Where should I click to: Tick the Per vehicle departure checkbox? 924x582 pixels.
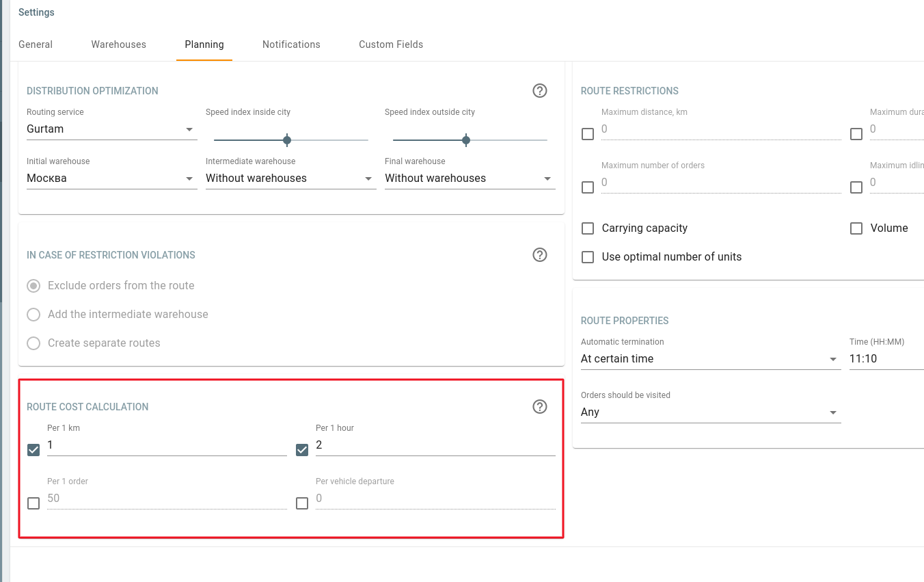[x=302, y=503]
